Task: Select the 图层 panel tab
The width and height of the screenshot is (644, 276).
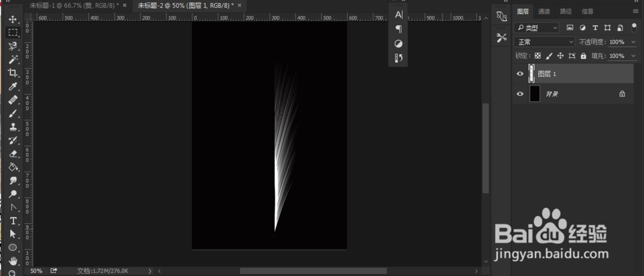Action: (x=523, y=12)
